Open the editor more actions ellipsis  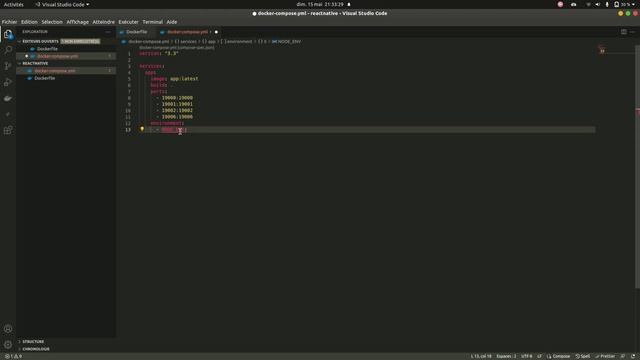(632, 32)
